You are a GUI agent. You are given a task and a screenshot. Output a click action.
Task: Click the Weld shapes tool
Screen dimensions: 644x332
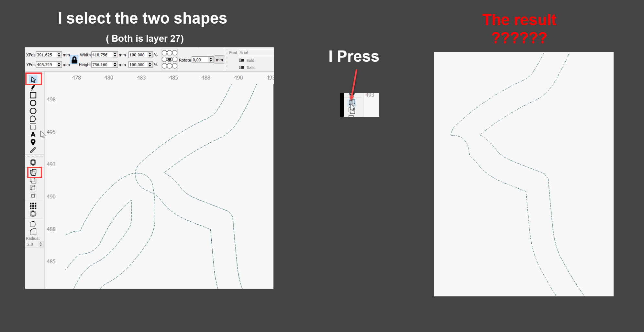point(33,172)
